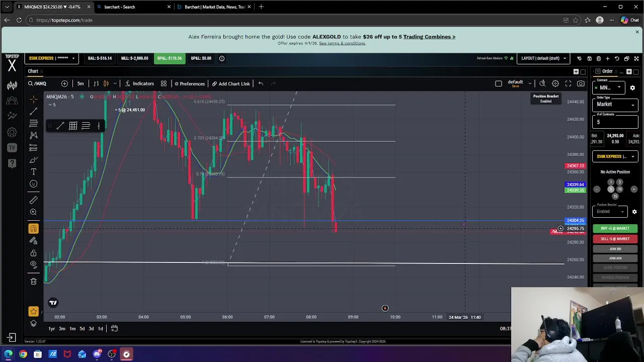This screenshot has width=644, height=362.
Task: Select the trend line drawing tool
Action: pos(33,111)
